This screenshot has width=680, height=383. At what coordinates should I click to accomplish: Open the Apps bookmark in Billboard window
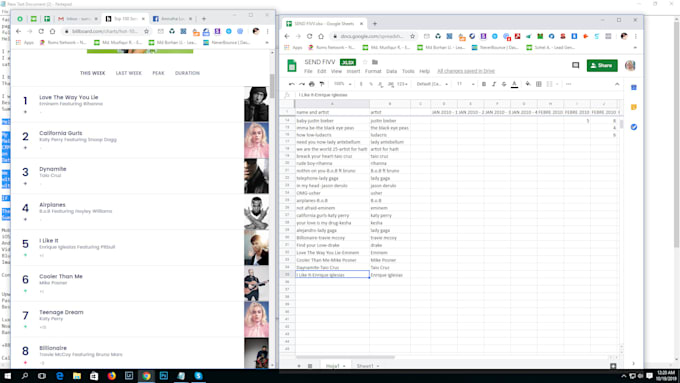25,43
